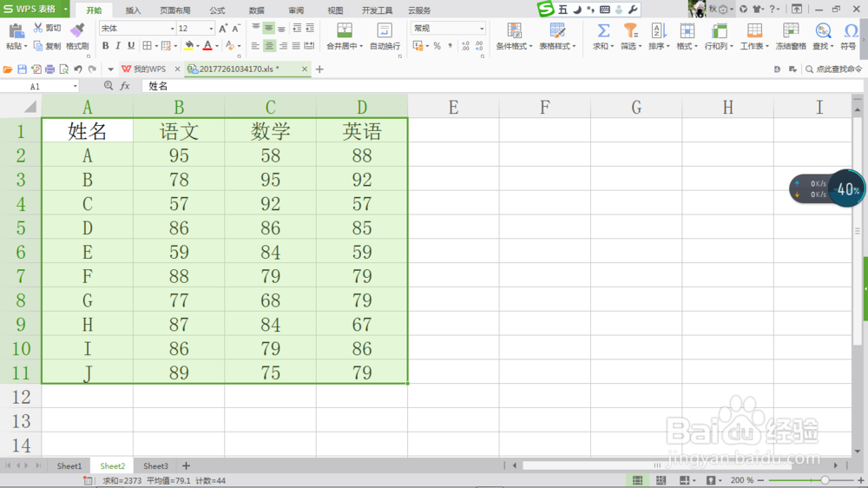Toggle align right

click(283, 46)
